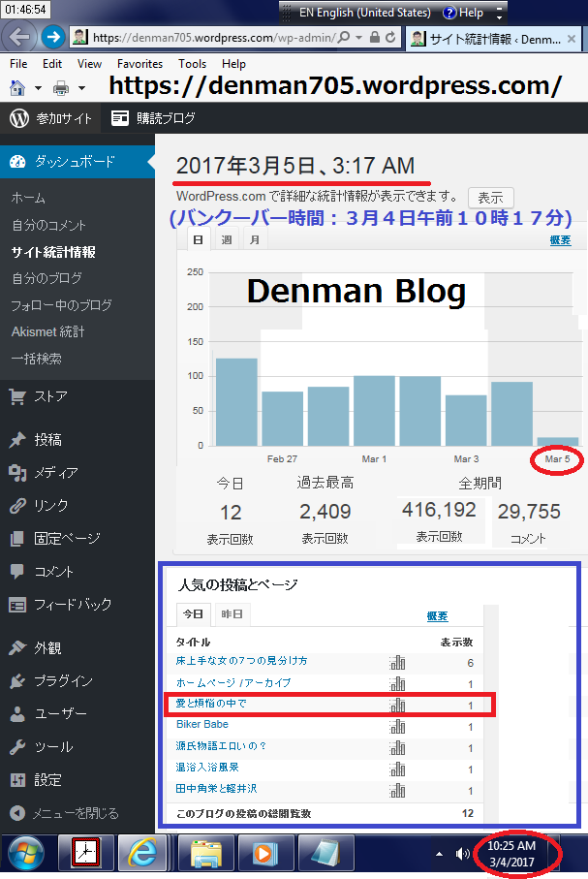Open Internet Explorer from taskbar
588x879 pixels.
pyautogui.click(x=143, y=853)
